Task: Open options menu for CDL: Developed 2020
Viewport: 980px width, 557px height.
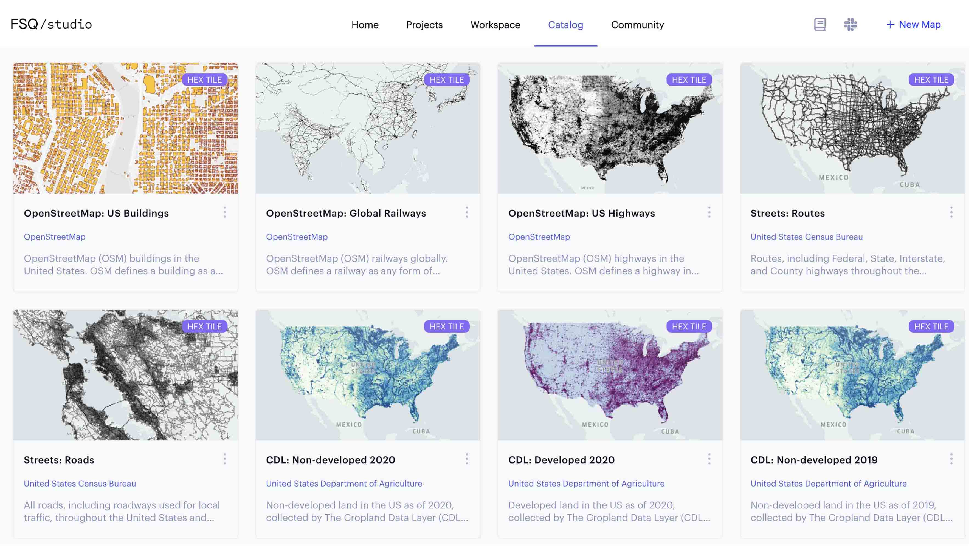Action: click(709, 459)
